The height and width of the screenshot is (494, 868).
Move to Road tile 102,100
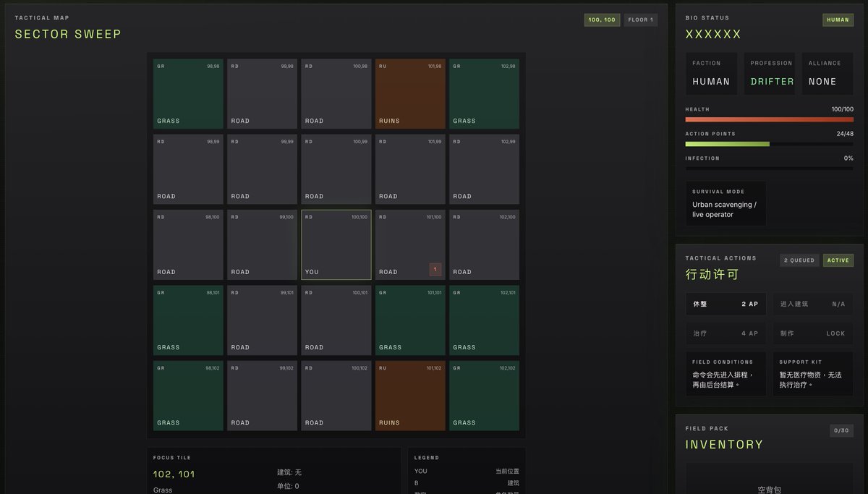(x=484, y=244)
